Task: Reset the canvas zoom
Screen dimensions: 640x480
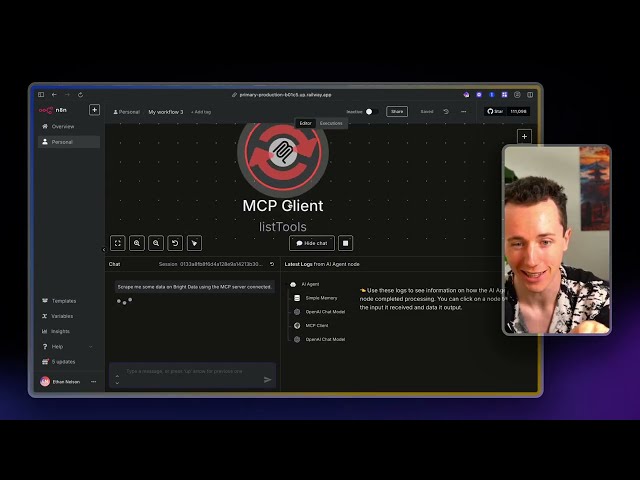Action: click(175, 243)
